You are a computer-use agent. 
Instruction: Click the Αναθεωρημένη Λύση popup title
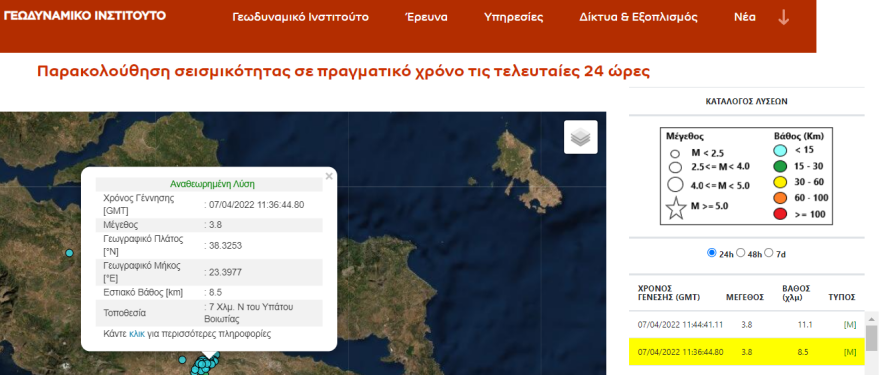point(213,184)
